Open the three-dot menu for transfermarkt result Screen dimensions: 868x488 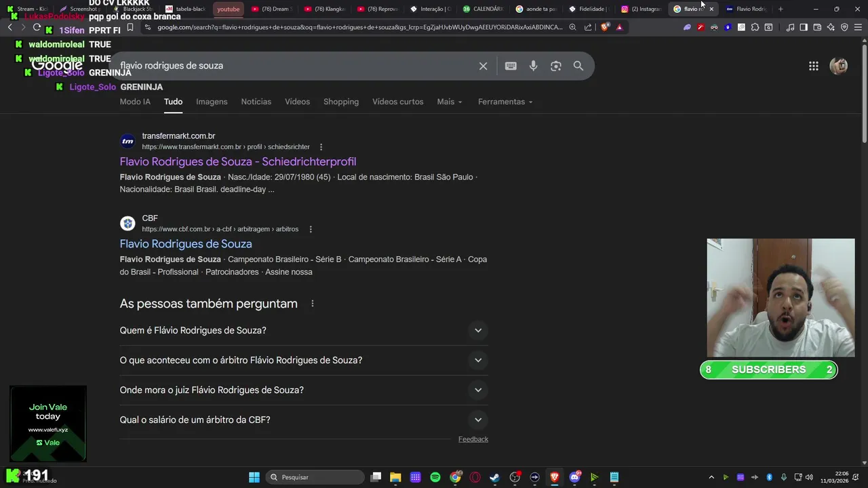coord(321,147)
